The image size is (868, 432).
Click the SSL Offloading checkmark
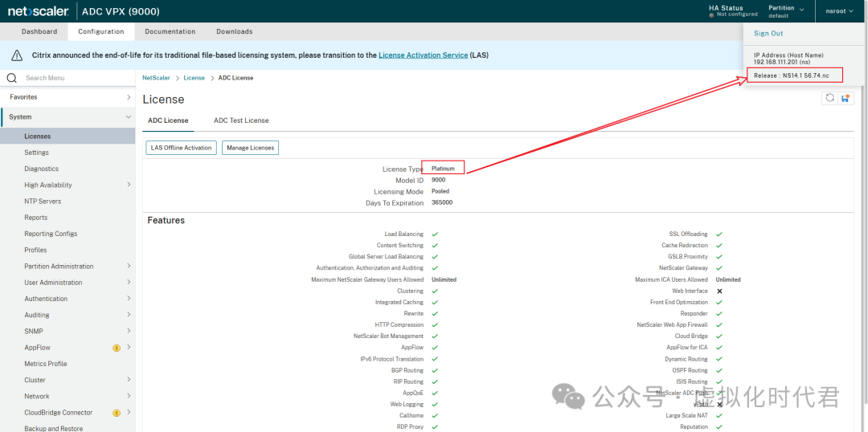pyautogui.click(x=719, y=234)
